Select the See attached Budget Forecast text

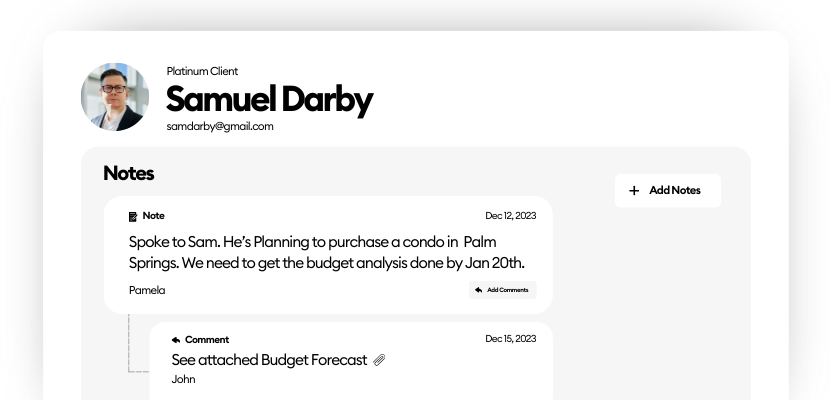269,360
